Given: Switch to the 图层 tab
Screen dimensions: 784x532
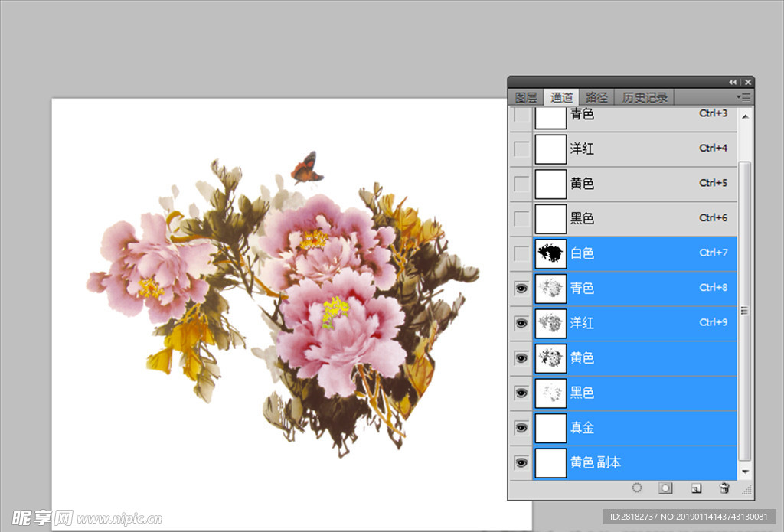Looking at the screenshot, I should click(x=526, y=97).
